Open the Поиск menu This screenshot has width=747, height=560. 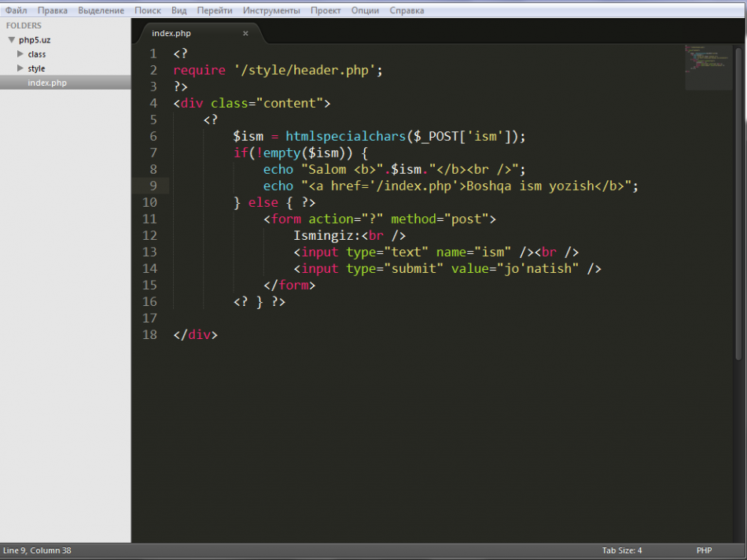147,10
